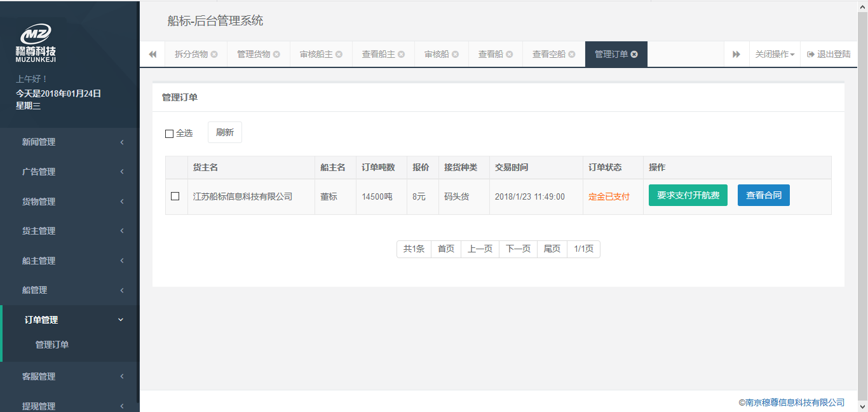Close the 拆分货物 tab via its x icon
The height and width of the screenshot is (412, 868).
coord(214,55)
